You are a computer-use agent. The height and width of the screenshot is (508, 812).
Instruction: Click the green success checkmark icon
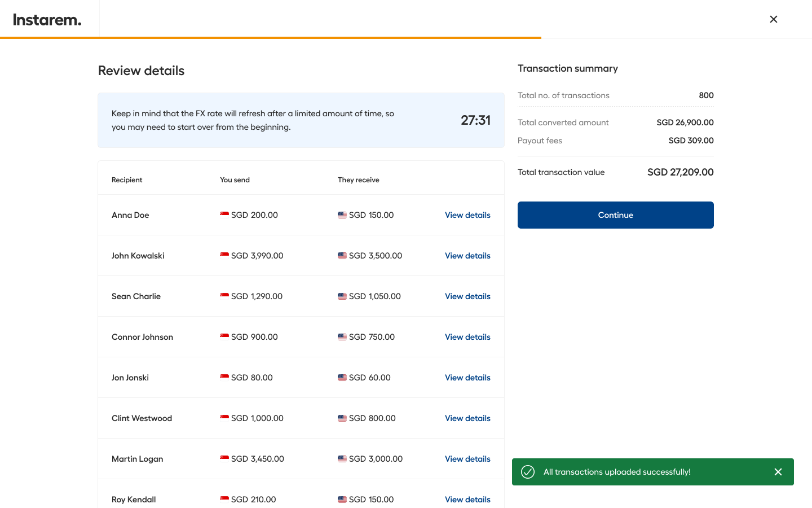(x=528, y=472)
